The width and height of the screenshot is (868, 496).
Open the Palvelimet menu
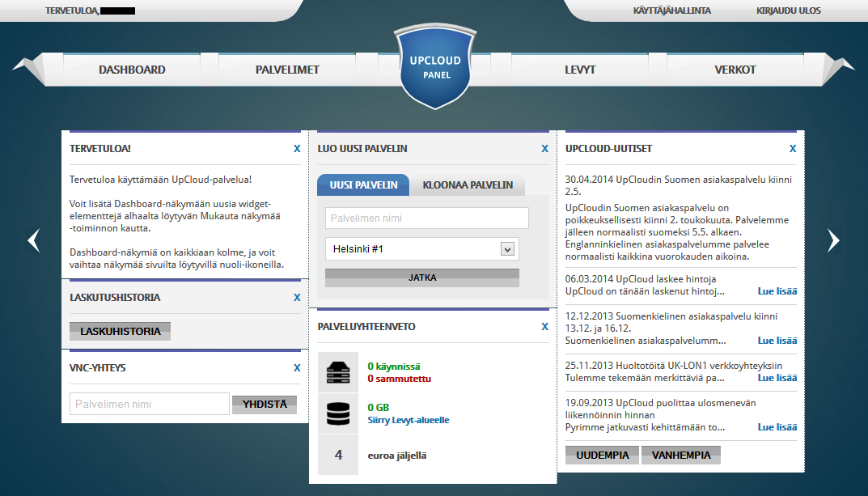coord(287,70)
